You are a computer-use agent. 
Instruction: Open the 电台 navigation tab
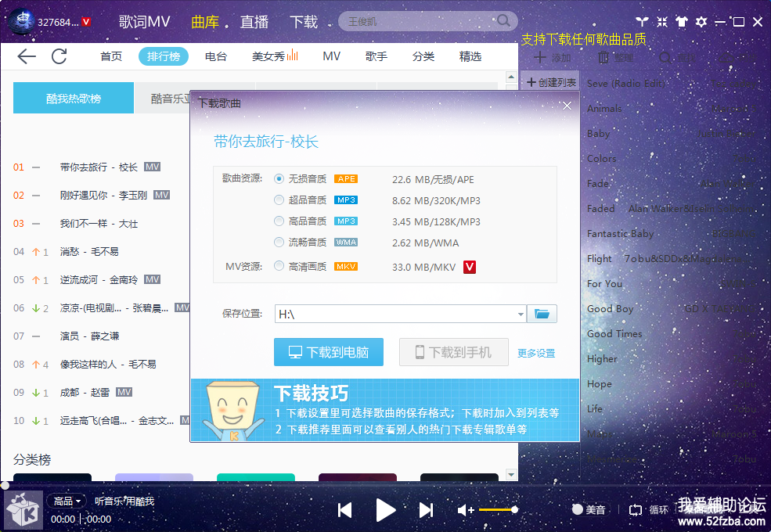[216, 56]
